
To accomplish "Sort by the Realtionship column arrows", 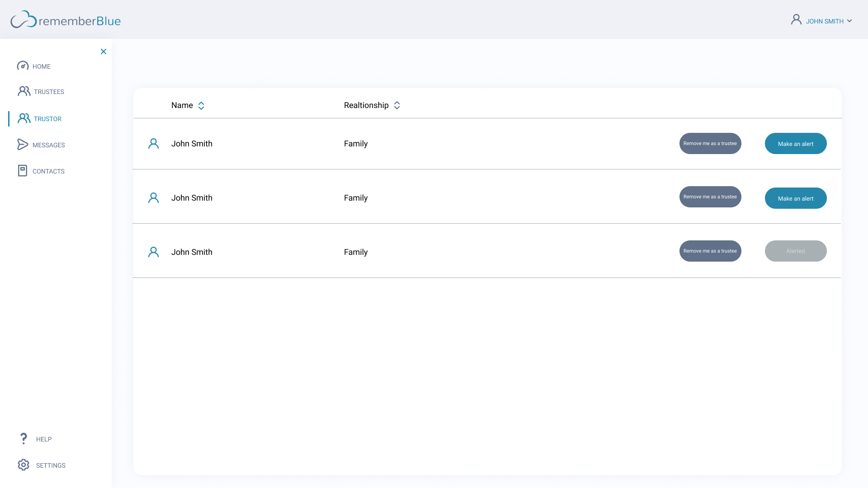I will click(x=397, y=105).
